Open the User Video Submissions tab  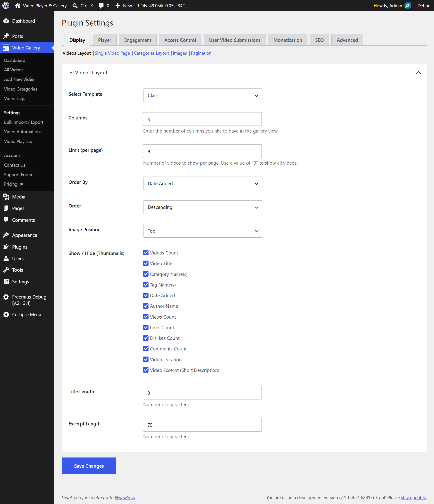[x=235, y=40]
